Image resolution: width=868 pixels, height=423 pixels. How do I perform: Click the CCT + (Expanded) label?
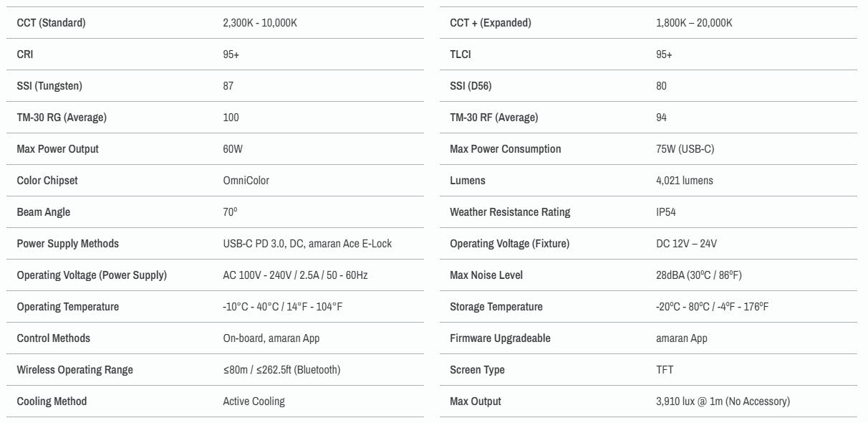[491, 23]
